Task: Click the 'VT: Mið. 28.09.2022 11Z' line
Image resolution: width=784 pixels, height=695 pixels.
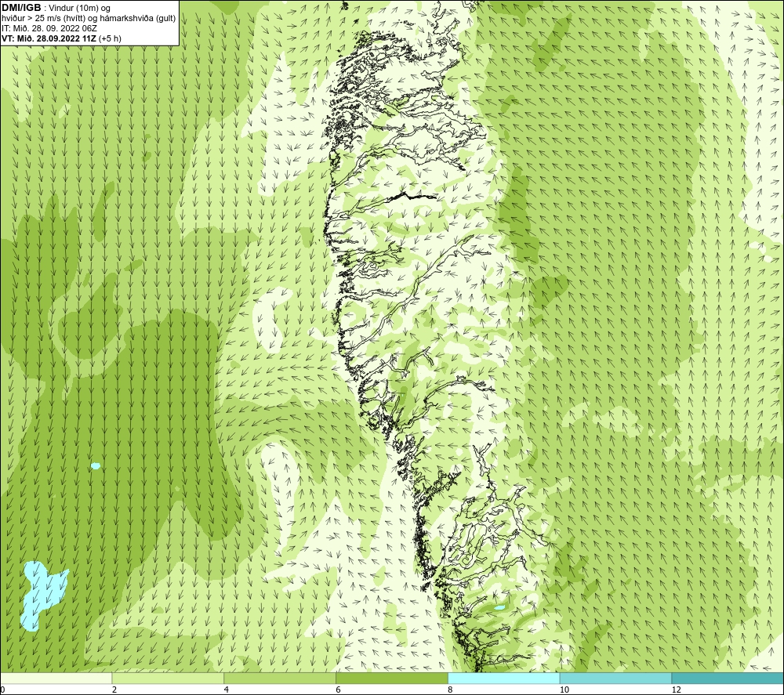Action: [x=49, y=38]
